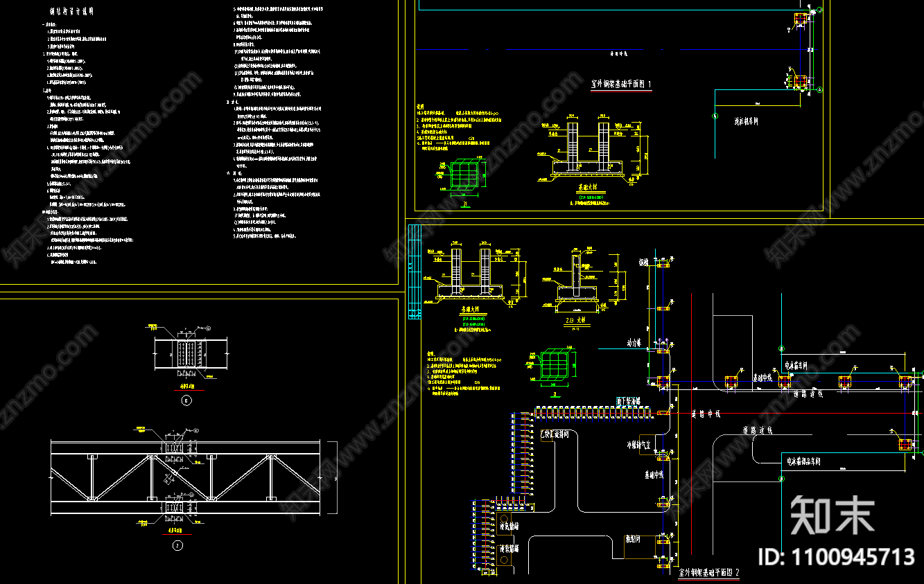The image size is (924, 584).
Task: Select the '道路中线' text on red line
Action: [x=706, y=414]
